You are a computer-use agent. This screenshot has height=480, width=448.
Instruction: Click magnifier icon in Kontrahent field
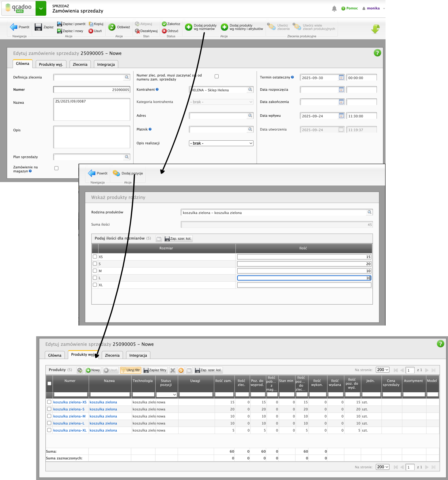coord(250,90)
